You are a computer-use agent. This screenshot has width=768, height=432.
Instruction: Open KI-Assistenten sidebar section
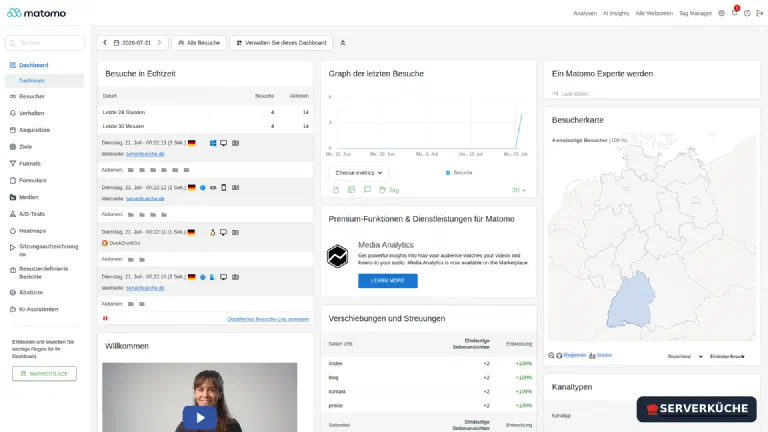(x=38, y=310)
